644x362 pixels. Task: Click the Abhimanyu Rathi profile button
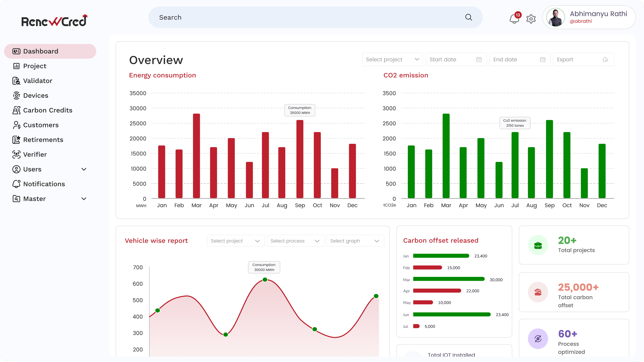tap(589, 17)
